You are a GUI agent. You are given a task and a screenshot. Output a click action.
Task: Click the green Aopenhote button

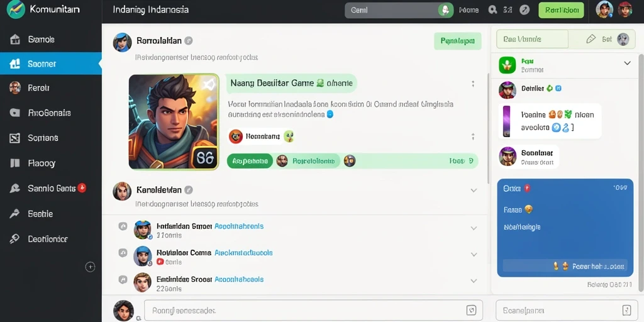pos(250,161)
